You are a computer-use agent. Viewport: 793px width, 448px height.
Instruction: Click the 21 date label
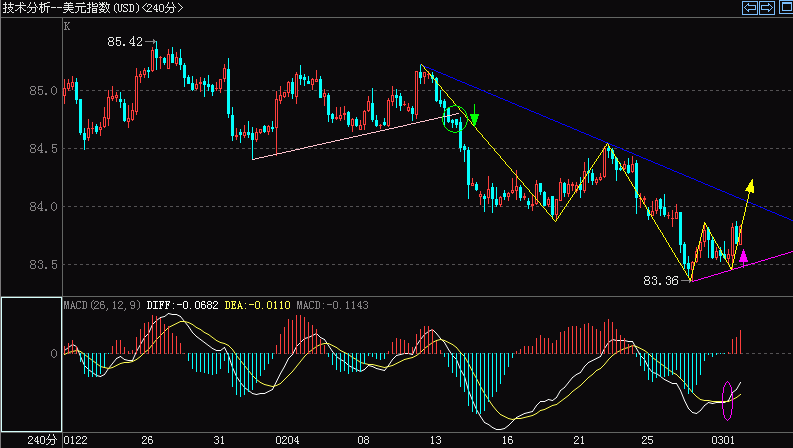(x=579, y=440)
